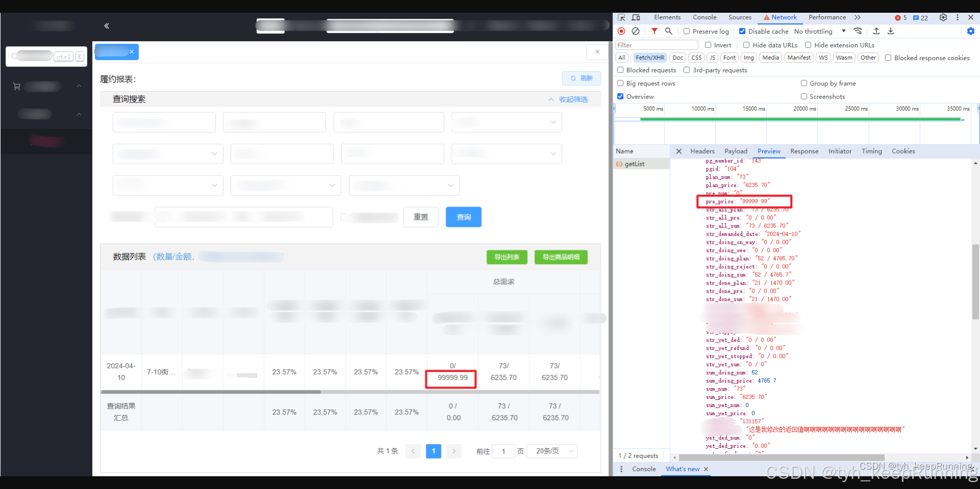This screenshot has height=489, width=980.
Task: Open the 20条/页 page size dropdown
Action: 552,451
